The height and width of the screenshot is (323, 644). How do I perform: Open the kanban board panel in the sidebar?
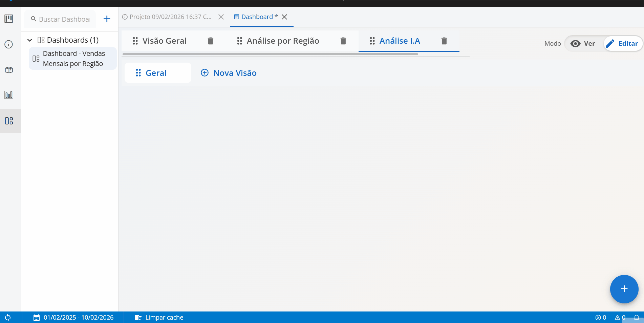8,19
